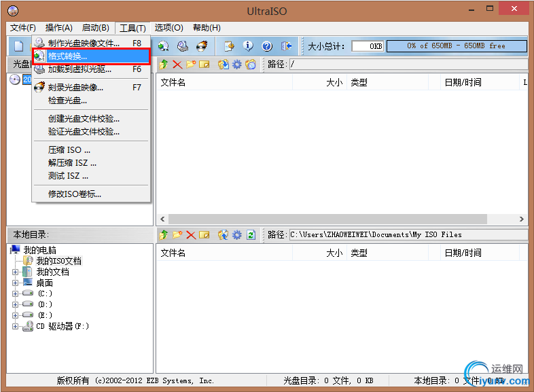The width and height of the screenshot is (534, 392).
Task: Expand the (E:) drive node
Action: (x=15, y=315)
